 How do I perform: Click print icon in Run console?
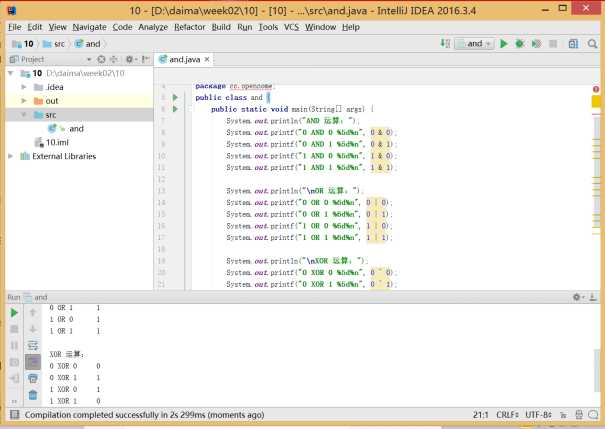[33, 378]
